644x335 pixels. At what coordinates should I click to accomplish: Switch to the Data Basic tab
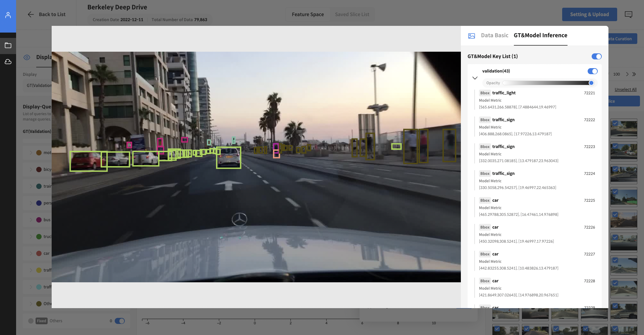pos(494,35)
